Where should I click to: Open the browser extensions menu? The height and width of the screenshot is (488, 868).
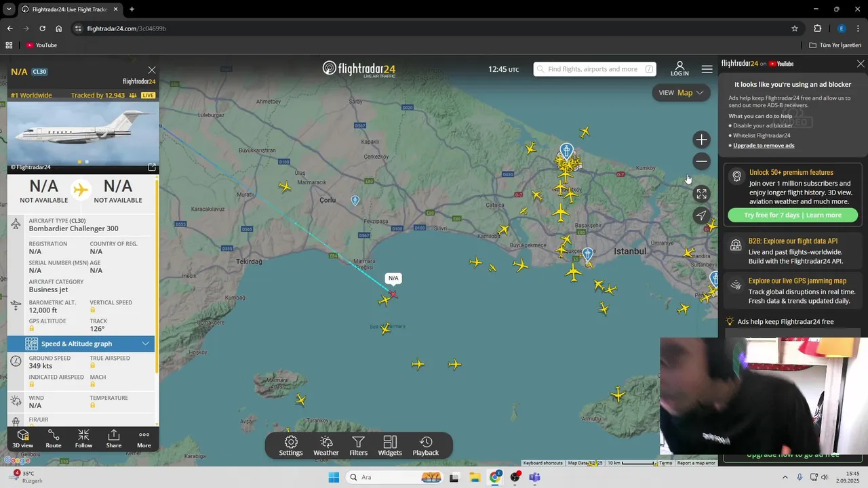pyautogui.click(x=817, y=28)
